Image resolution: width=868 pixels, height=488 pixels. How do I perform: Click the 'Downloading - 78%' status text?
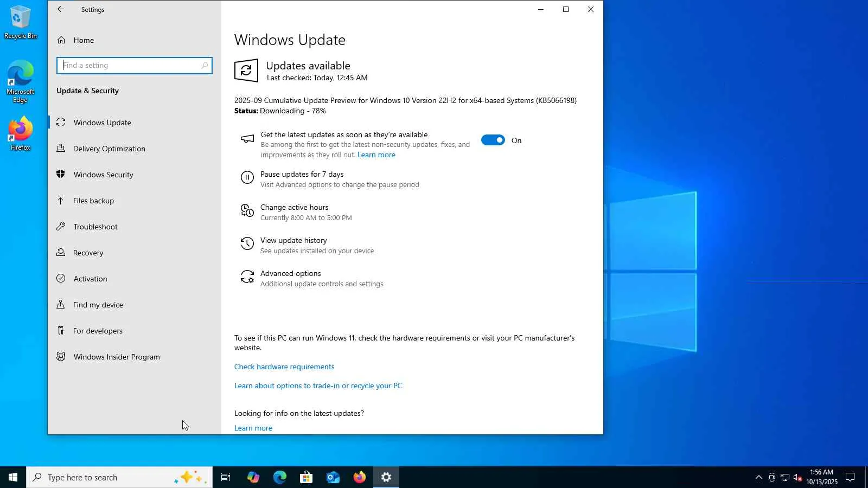pos(293,111)
